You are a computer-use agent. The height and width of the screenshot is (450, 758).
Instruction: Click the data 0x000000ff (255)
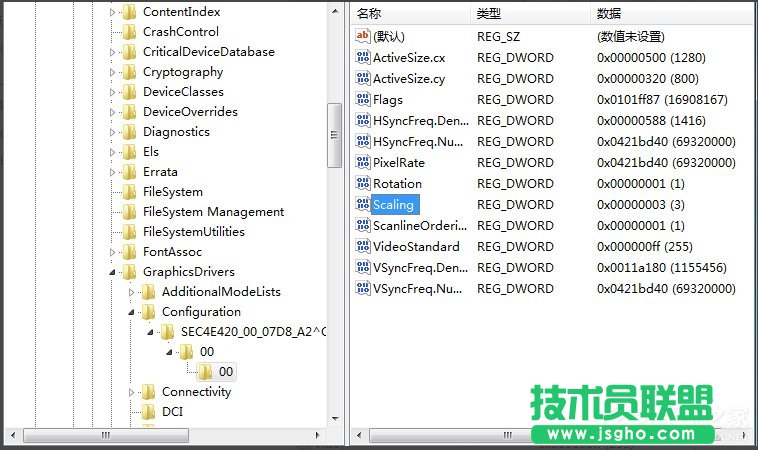(645, 247)
